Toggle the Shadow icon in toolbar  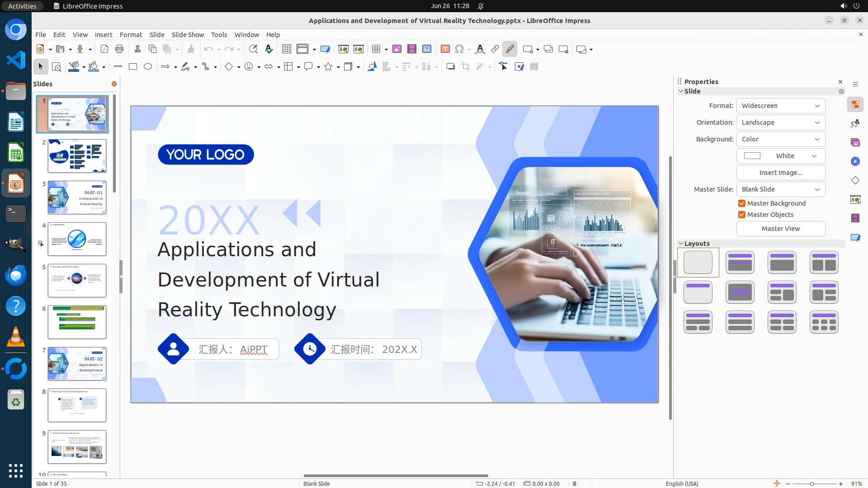450,67
